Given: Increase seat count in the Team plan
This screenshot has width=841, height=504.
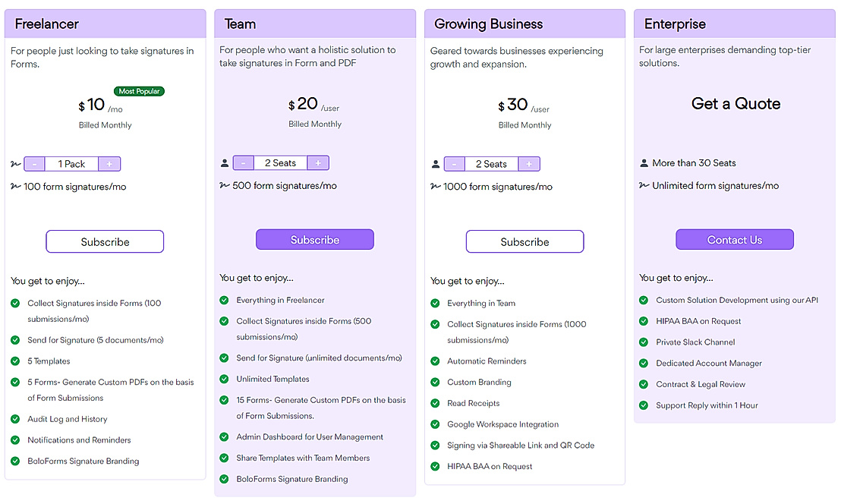Looking at the screenshot, I should coord(319,162).
